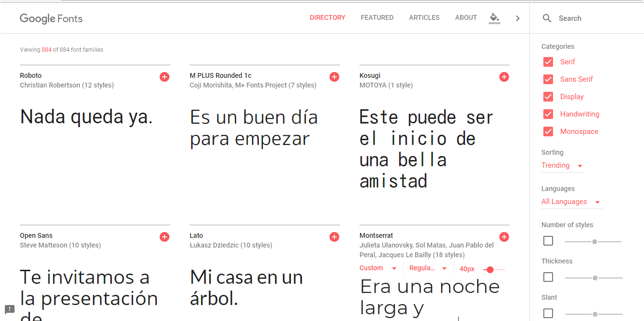Click 'Coji Morishita, M+ Fonts Project' text

click(x=238, y=85)
